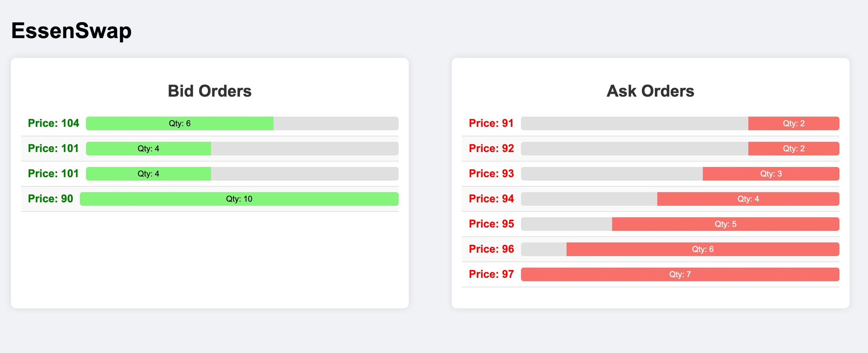This screenshot has width=868, height=353.
Task: Select the Bid Orders heading
Action: (210, 91)
